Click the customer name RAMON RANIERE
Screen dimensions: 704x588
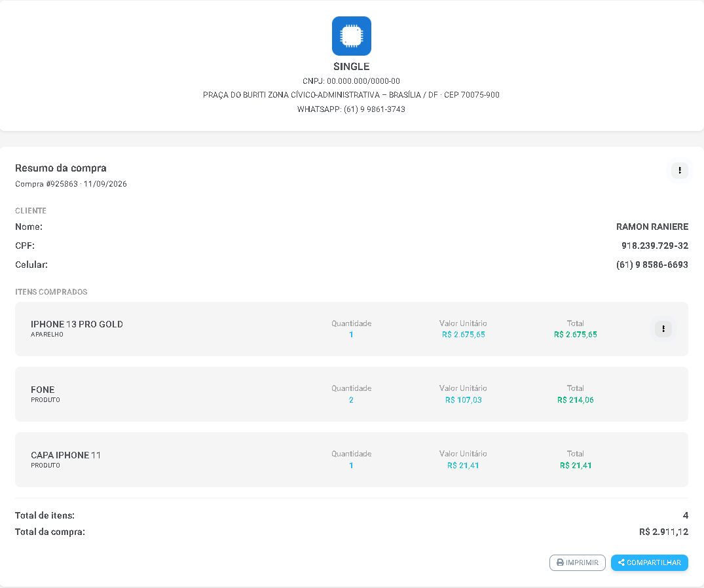click(x=652, y=227)
